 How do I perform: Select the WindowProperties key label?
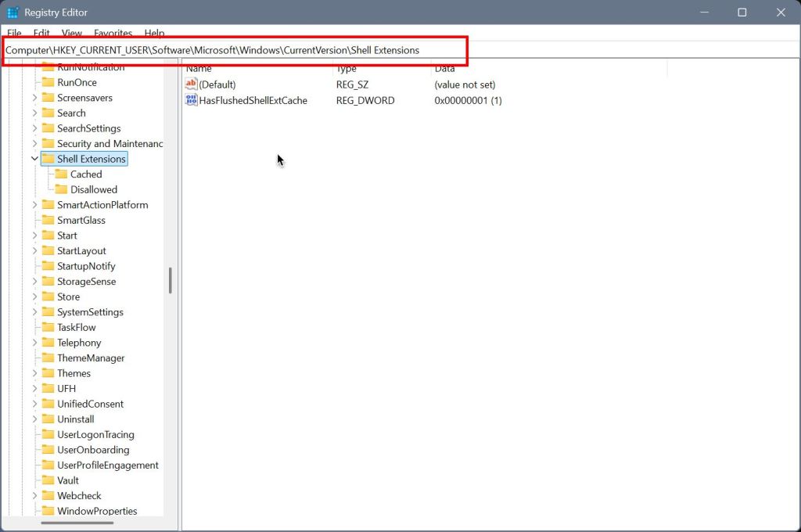[x=97, y=511]
